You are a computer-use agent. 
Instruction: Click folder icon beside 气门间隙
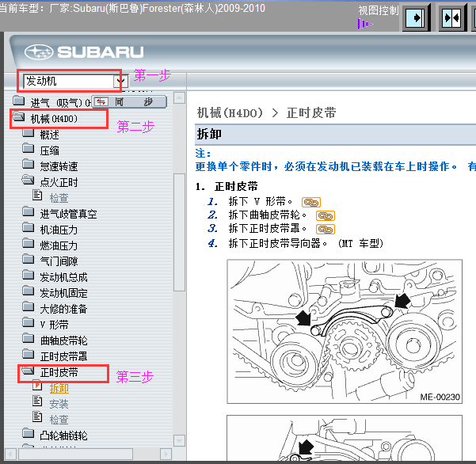pos(29,259)
